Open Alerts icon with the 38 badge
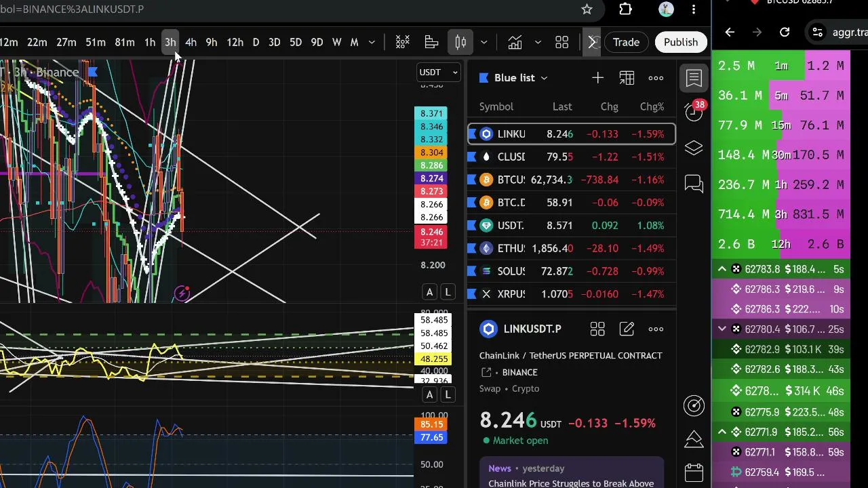 (x=694, y=112)
